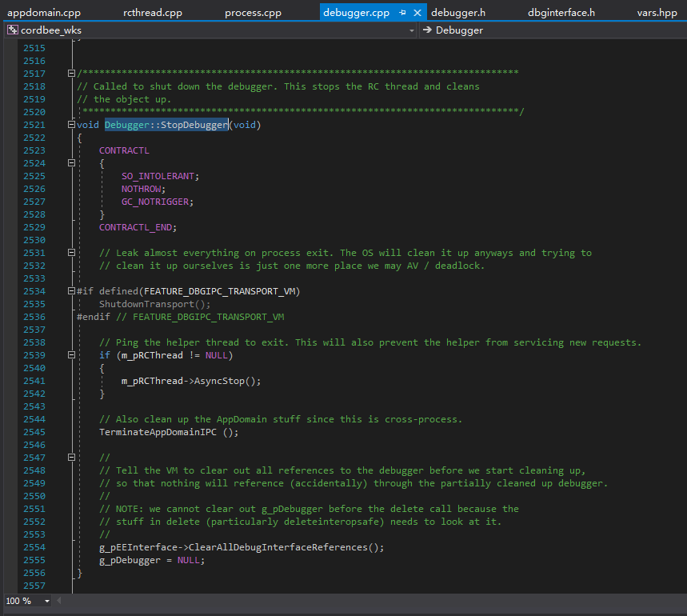
Task: Select the dbginterface.h tab
Action: tap(561, 13)
